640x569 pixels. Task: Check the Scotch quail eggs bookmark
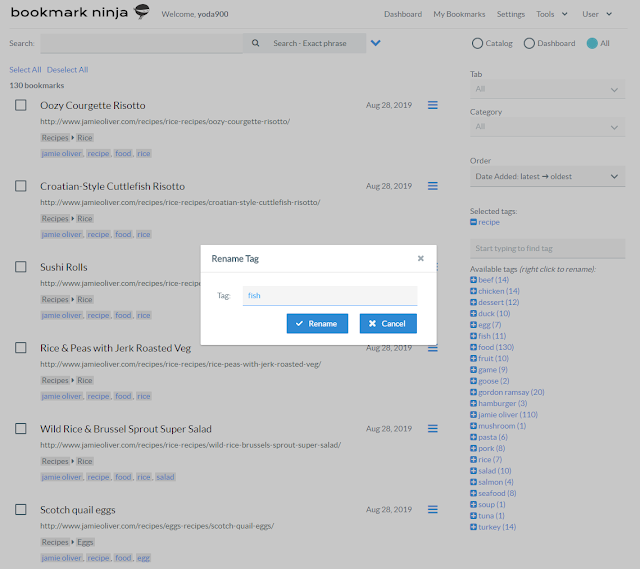(21, 509)
